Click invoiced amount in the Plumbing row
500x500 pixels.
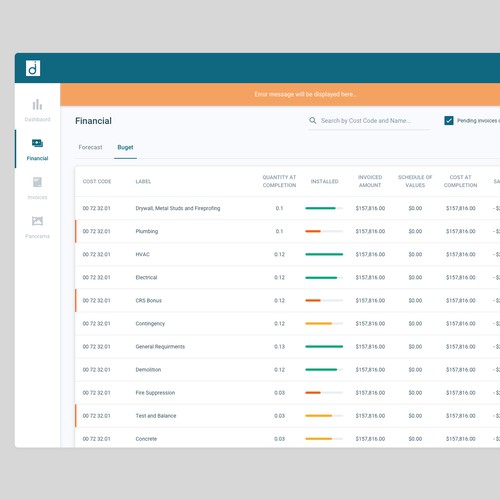click(370, 231)
